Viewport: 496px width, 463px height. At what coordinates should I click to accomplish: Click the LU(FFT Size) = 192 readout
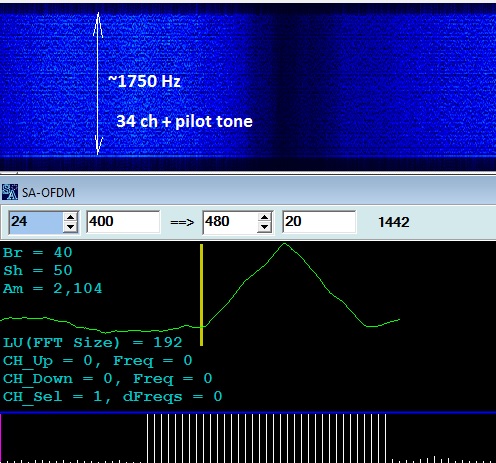pos(93,343)
